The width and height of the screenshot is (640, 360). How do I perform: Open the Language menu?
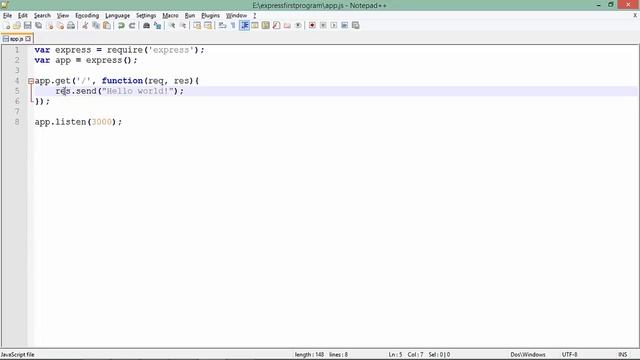pos(117,16)
